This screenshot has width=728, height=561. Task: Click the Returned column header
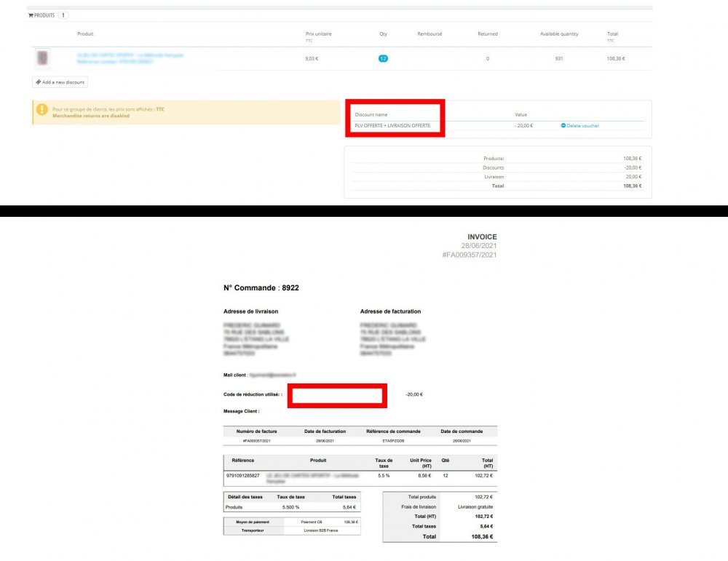488,34
